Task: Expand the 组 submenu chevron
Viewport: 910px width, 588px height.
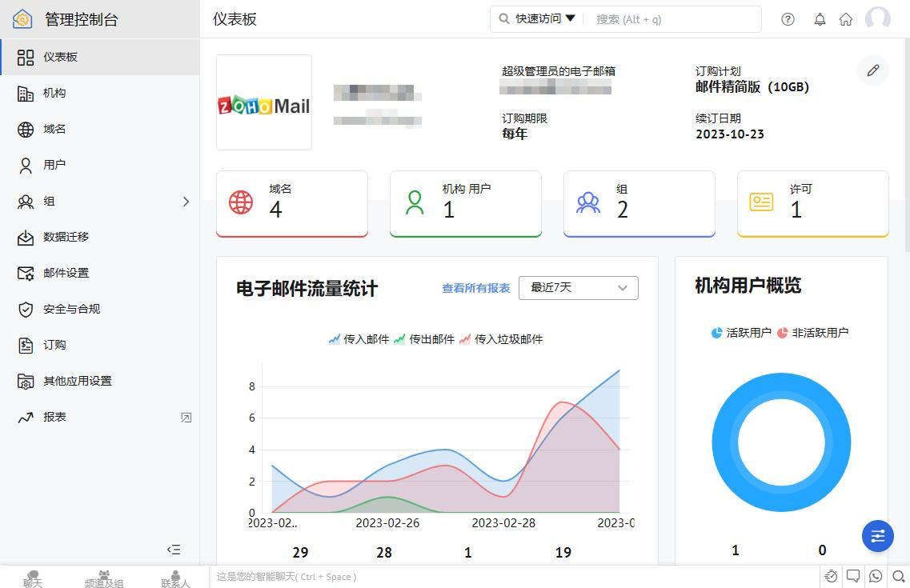Action: point(186,202)
